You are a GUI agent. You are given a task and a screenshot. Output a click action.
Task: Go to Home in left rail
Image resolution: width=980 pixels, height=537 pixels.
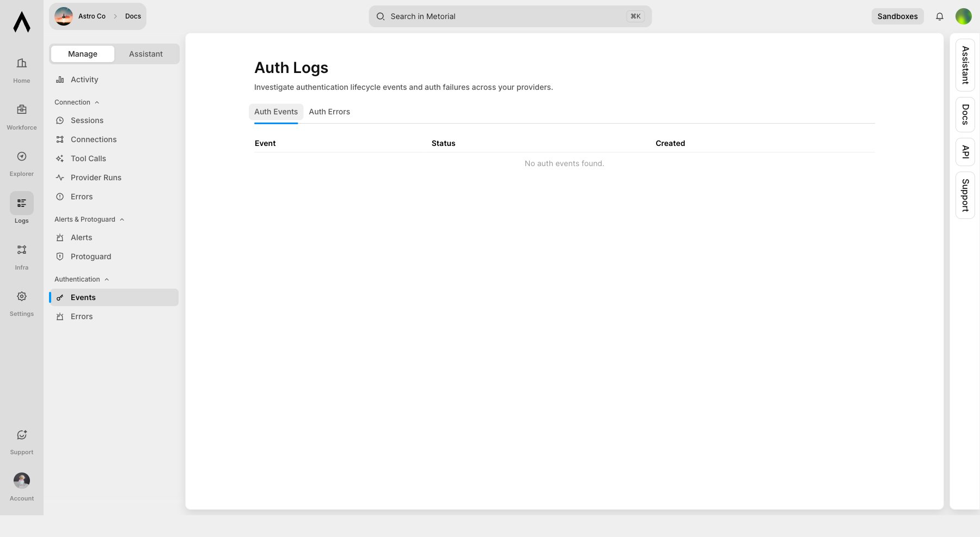point(22,70)
